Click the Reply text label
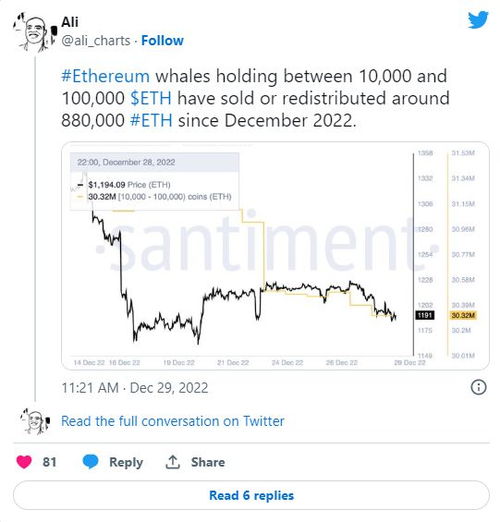 [x=126, y=462]
